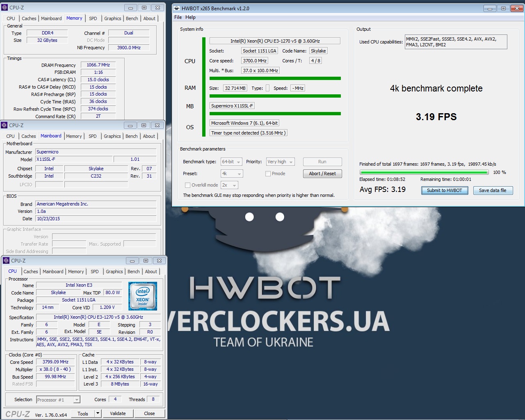Image resolution: width=525 pixels, height=420 pixels.
Task: Click the Close button in CPU-Z
Action: (x=149, y=413)
